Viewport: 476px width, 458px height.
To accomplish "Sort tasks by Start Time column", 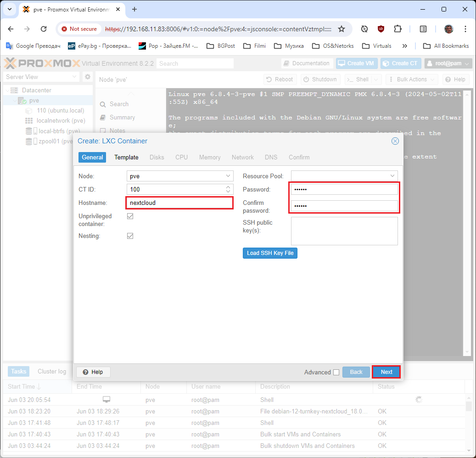I will click(37, 387).
